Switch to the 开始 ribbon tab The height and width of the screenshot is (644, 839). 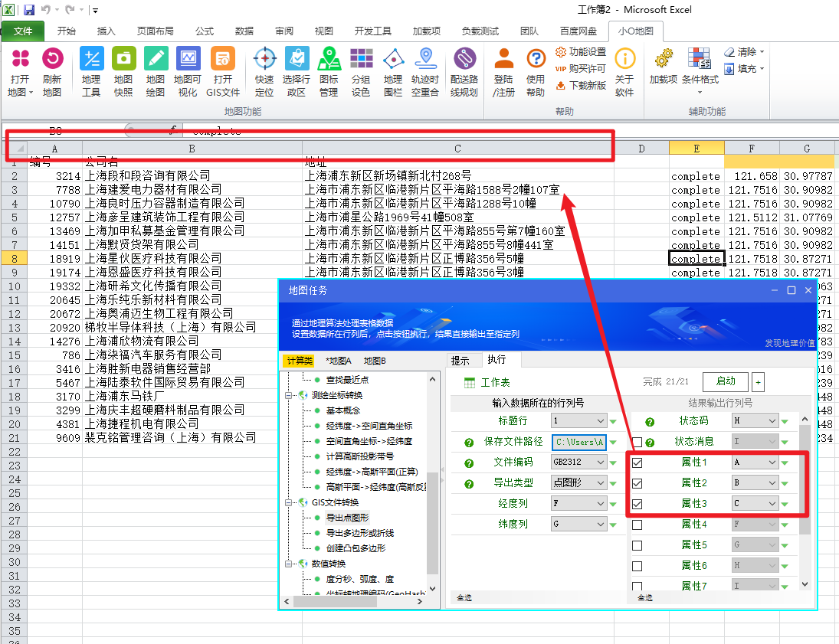pyautogui.click(x=67, y=31)
